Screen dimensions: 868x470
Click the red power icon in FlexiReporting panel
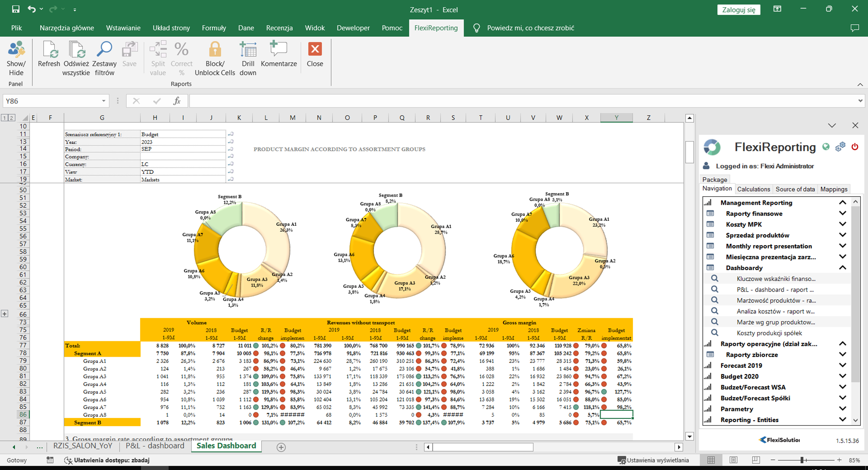pos(855,147)
